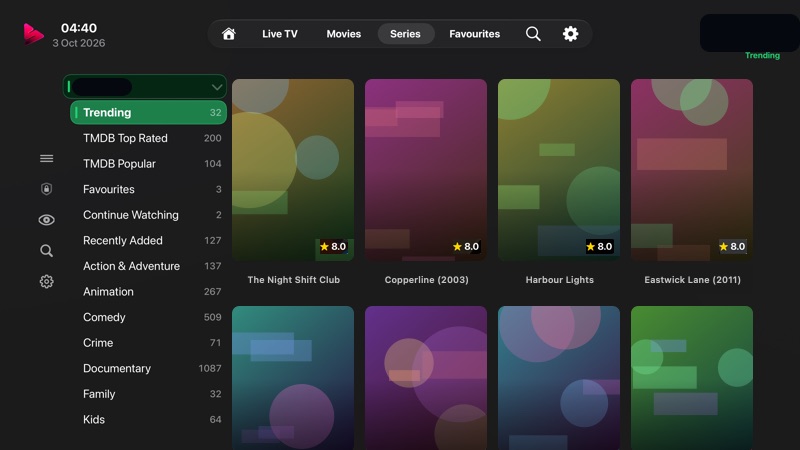800x450 pixels.
Task: Click the green Trending label at top right
Action: [762, 55]
